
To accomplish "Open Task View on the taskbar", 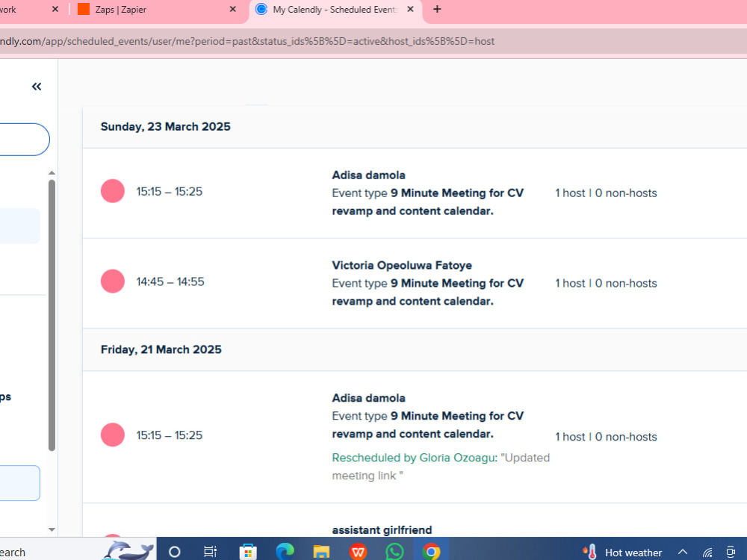I will [x=210, y=552].
